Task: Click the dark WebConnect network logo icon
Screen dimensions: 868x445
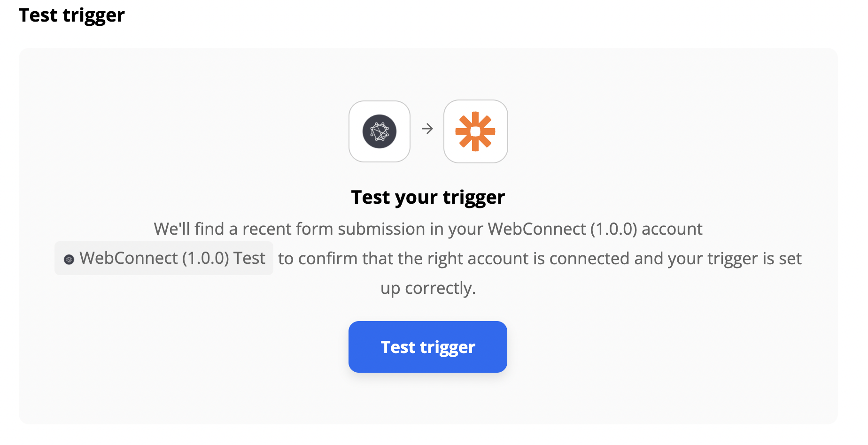Action: tap(380, 131)
